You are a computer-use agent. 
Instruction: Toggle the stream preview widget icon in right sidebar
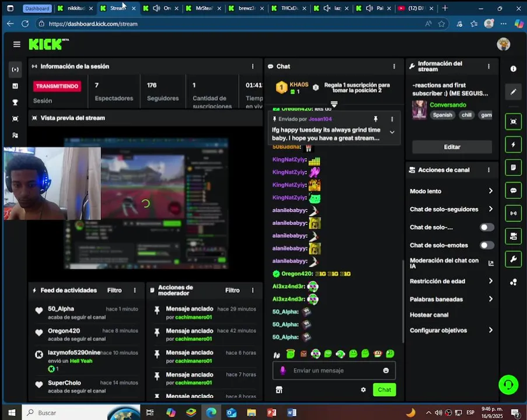[x=513, y=121]
